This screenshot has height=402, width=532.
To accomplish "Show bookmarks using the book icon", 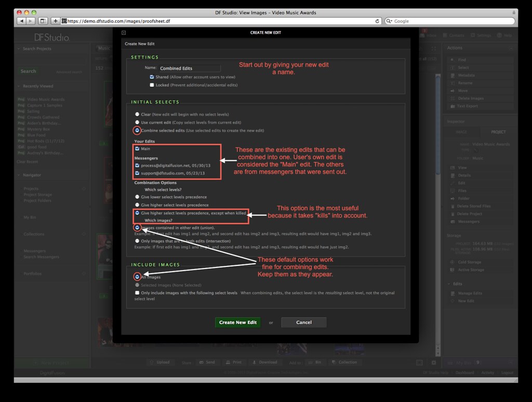I will tap(43, 21).
